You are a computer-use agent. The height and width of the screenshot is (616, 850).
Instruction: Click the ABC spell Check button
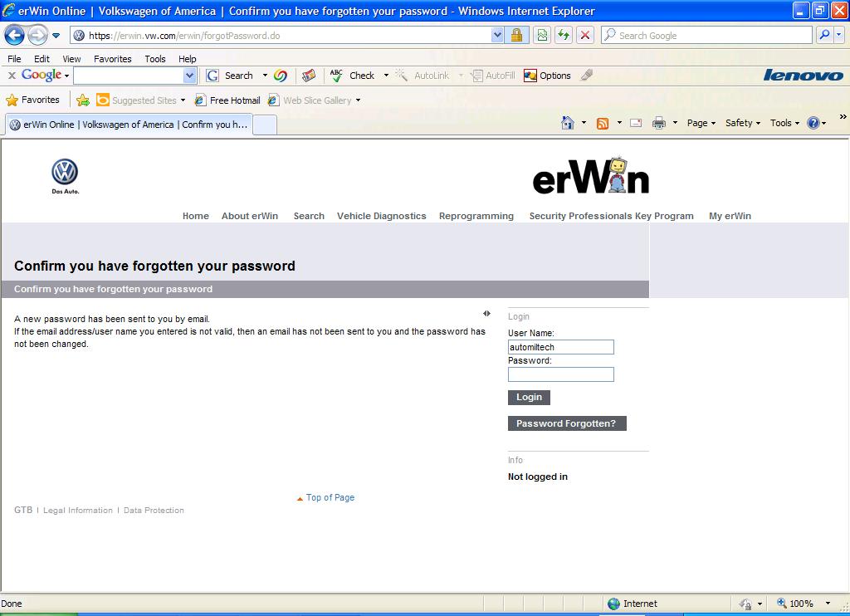352,76
